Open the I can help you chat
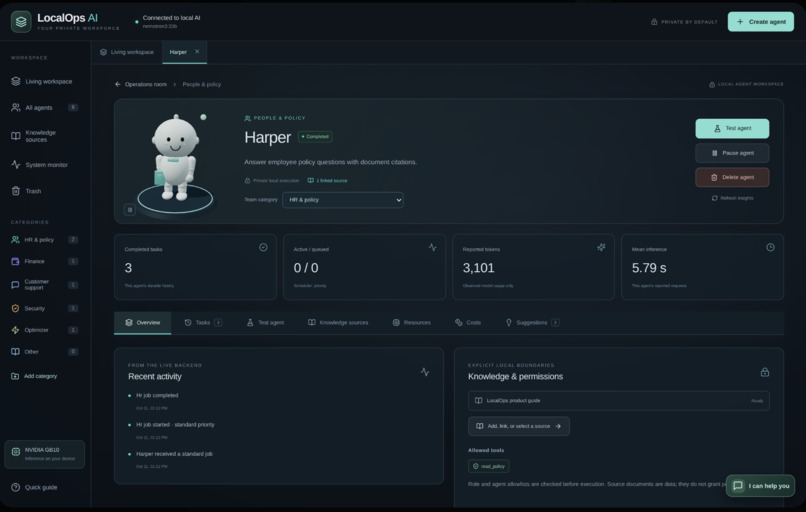 click(760, 485)
